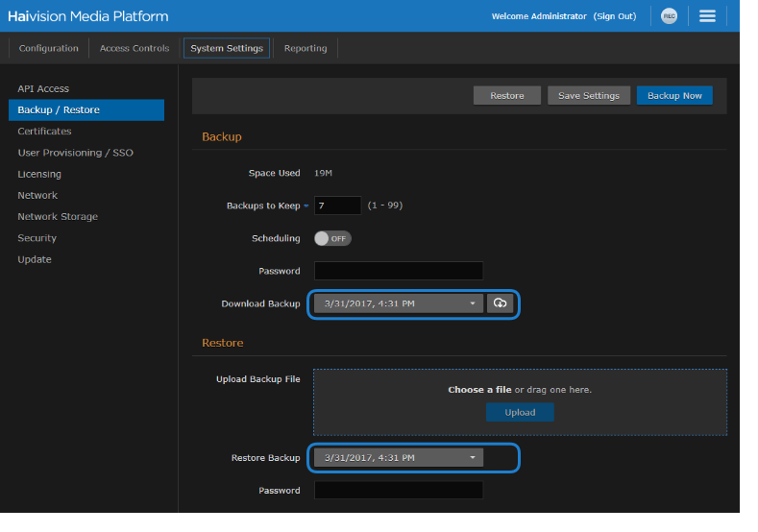
Task: Go to the Reporting tab
Action: 306,48
